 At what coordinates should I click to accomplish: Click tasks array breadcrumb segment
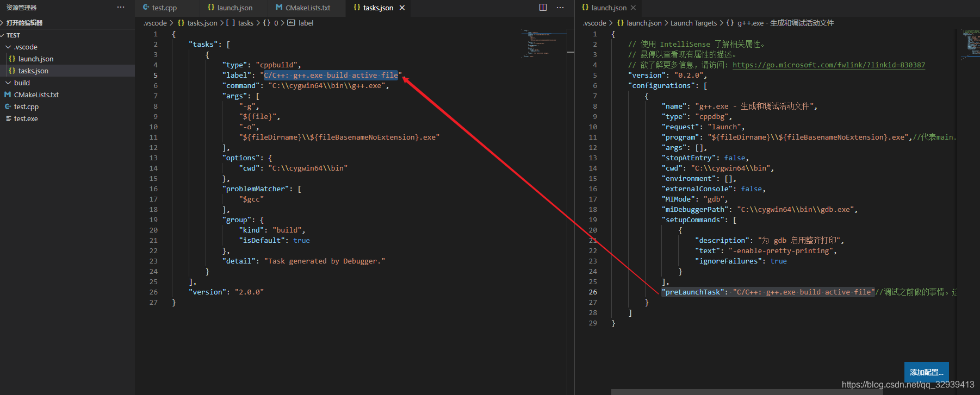pos(240,23)
